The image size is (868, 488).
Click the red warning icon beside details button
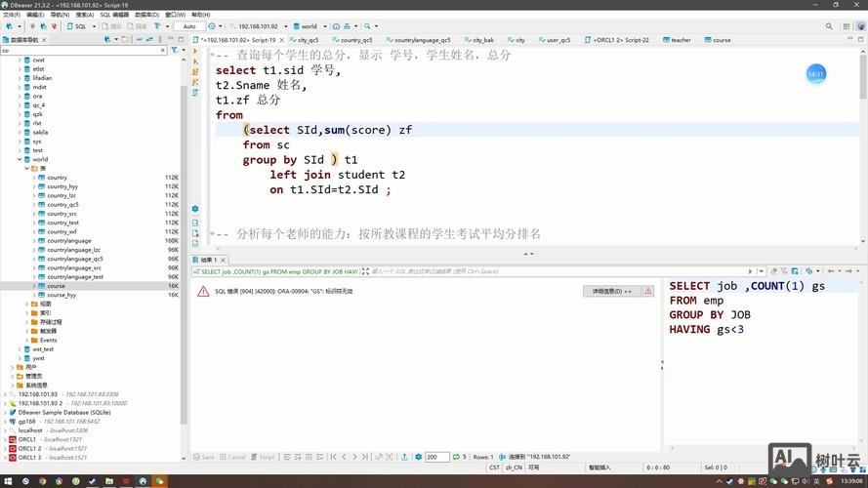647,291
